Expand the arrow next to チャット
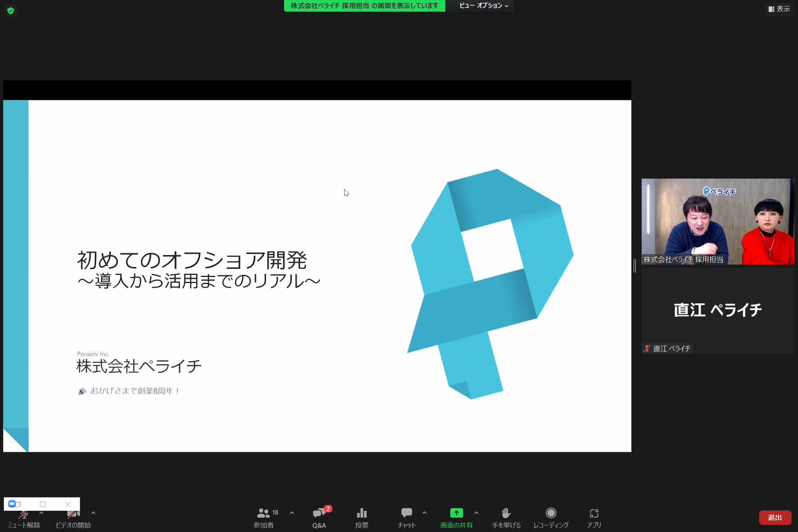Image resolution: width=798 pixels, height=532 pixels. tap(424, 513)
